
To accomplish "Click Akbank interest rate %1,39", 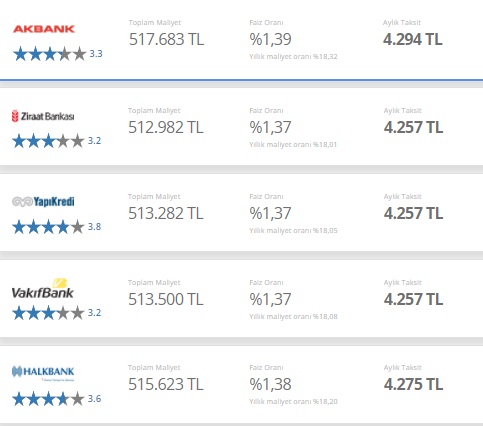I will coord(270,39).
